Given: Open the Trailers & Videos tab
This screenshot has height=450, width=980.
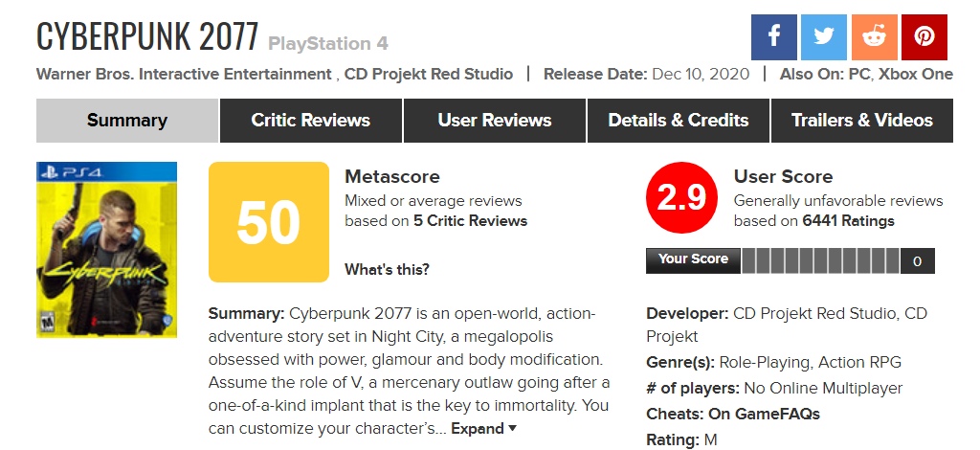Looking at the screenshot, I should [x=861, y=121].
